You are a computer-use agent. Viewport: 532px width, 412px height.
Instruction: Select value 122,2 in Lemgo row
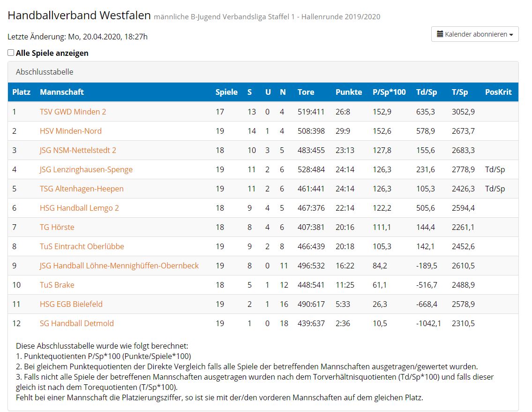[382, 208]
